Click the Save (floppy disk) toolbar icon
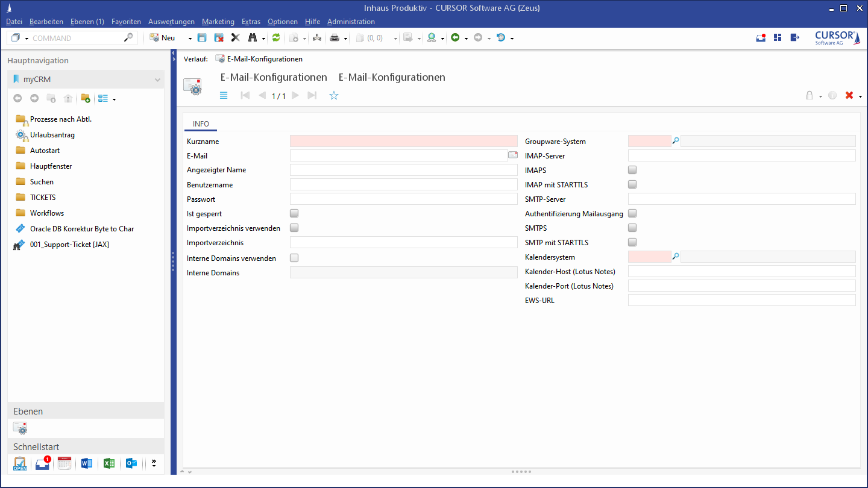This screenshot has width=868, height=488. click(x=202, y=38)
